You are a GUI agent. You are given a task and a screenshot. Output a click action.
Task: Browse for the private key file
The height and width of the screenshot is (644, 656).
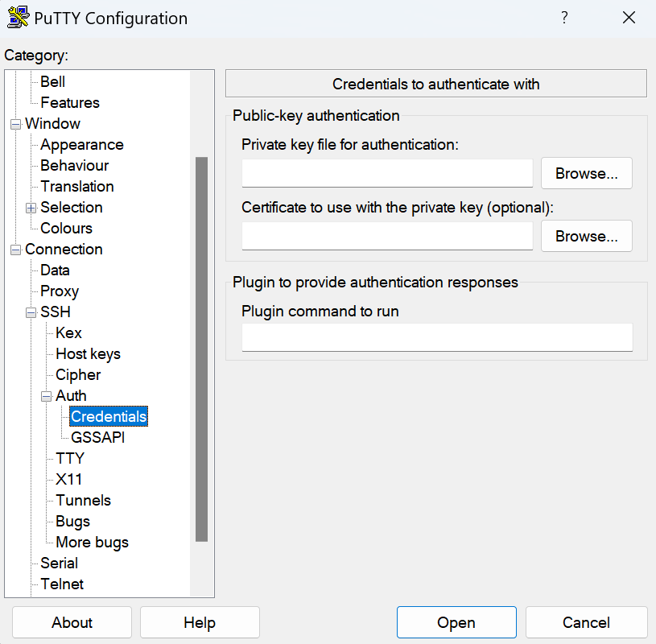point(586,173)
